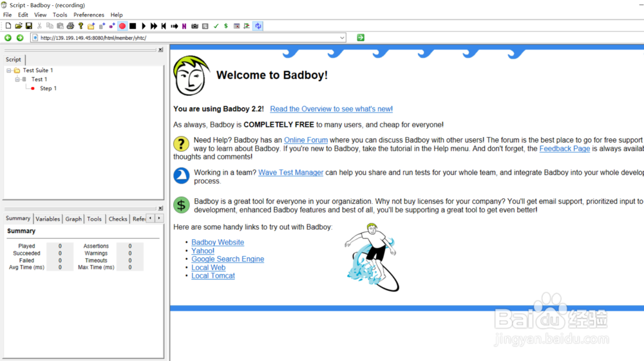
Task: Click the Cut scissors icon
Action: coord(39,26)
